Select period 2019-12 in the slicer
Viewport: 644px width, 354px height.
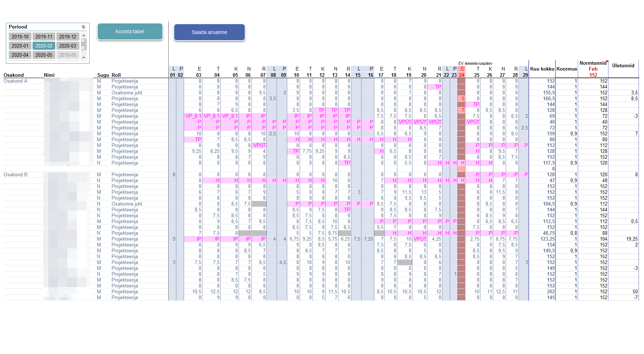[68, 37]
